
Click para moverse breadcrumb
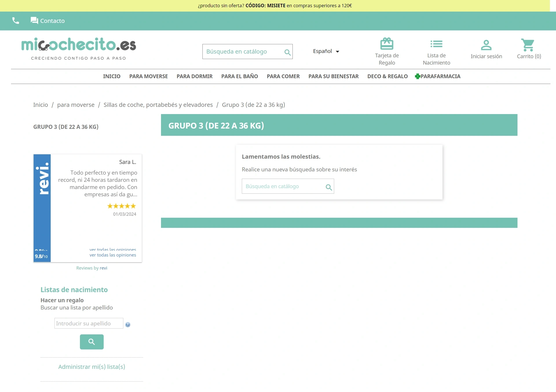(76, 105)
